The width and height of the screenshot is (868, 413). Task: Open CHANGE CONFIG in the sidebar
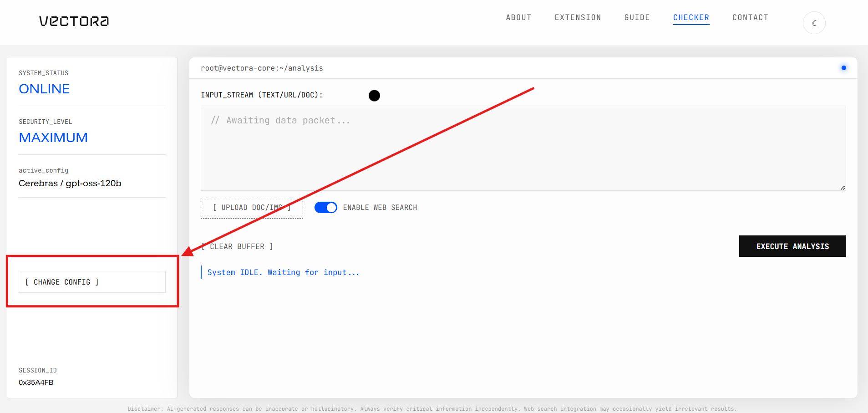(x=91, y=282)
